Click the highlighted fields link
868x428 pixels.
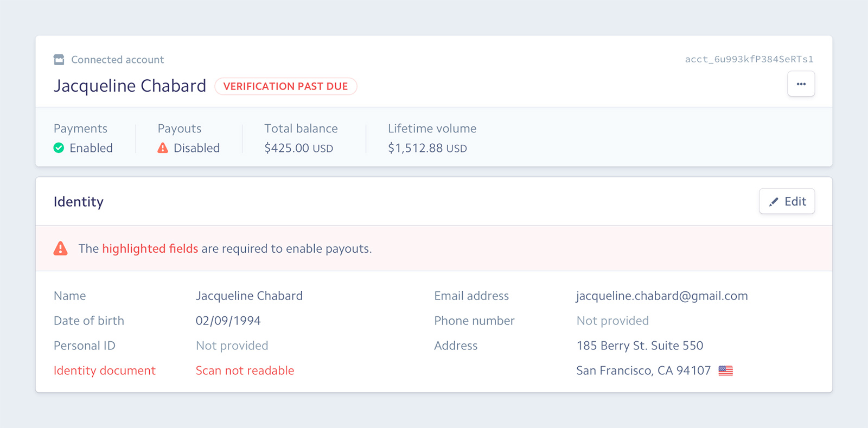pyautogui.click(x=150, y=248)
